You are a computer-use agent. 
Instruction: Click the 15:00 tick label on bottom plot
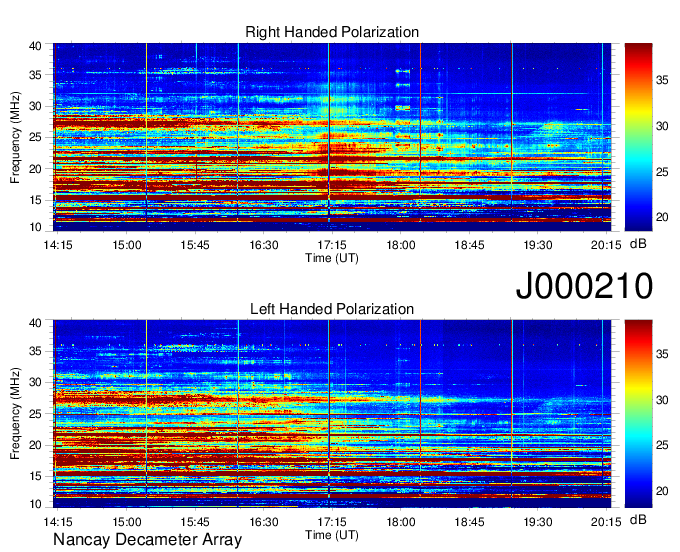127,522
